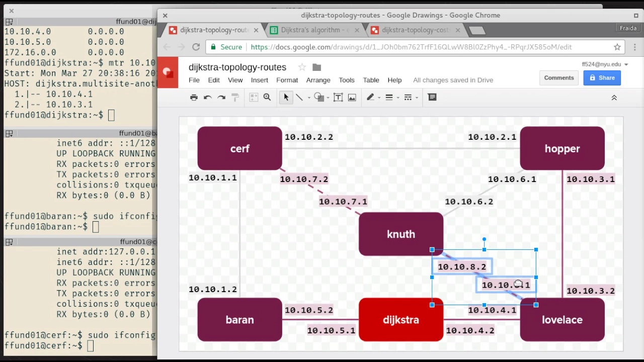Open the File menu
This screenshot has width=644, height=362.
click(x=194, y=80)
